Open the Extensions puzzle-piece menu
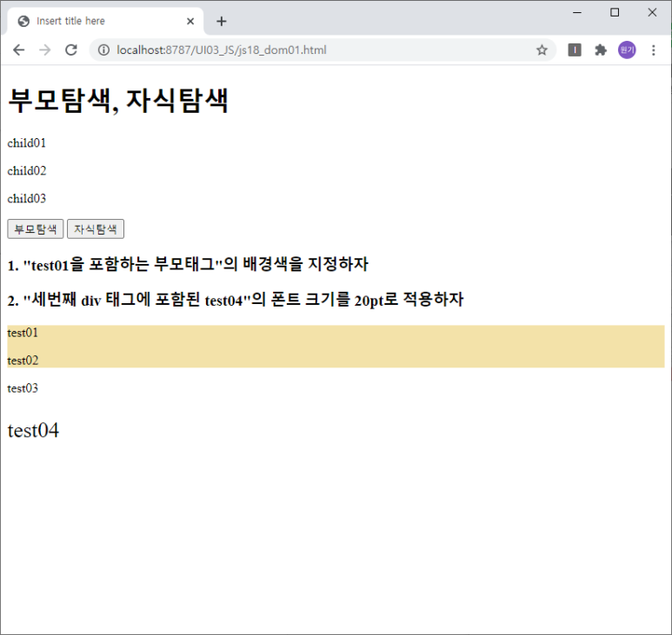This screenshot has height=635, width=672. [x=601, y=50]
